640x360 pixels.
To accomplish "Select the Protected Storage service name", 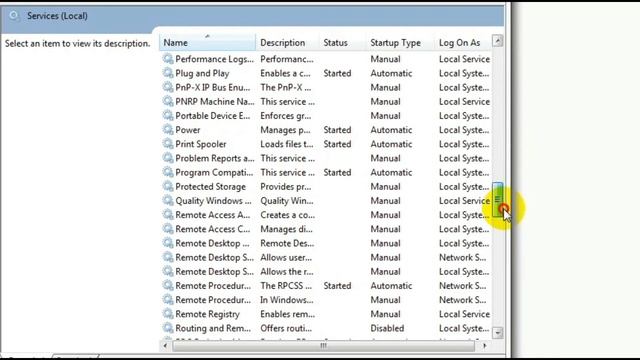I will 211,187.
